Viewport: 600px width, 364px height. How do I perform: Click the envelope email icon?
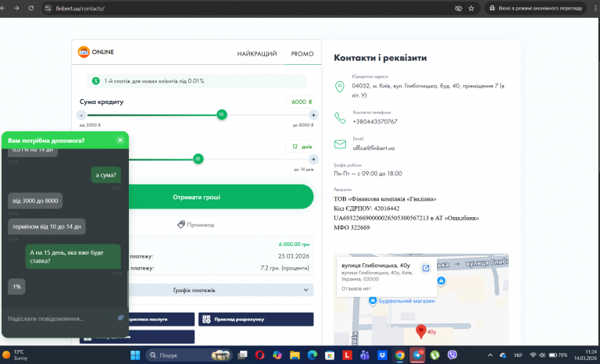[x=340, y=144]
